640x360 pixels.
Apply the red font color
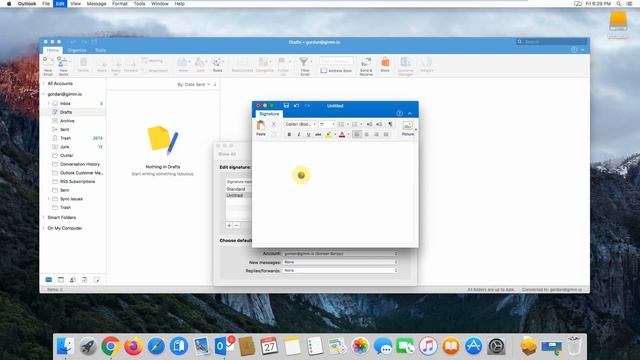tap(342, 134)
